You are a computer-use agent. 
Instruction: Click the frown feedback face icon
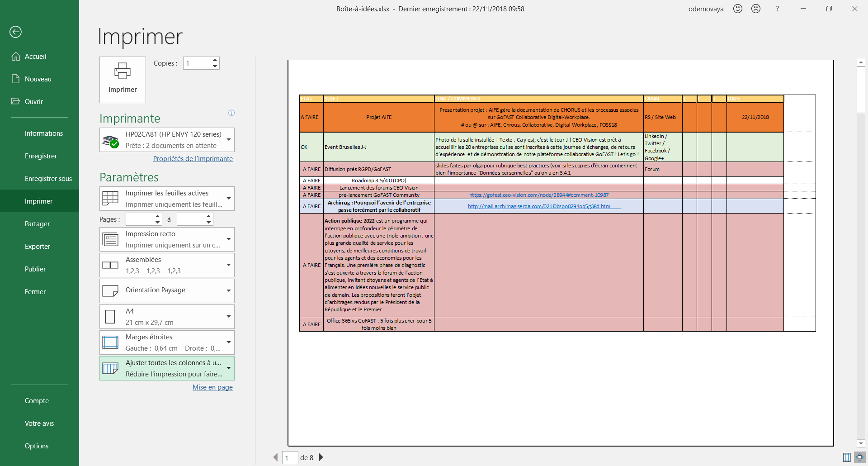(756, 9)
